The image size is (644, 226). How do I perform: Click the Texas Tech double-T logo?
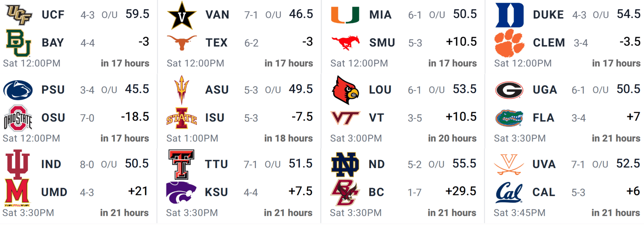point(181,164)
